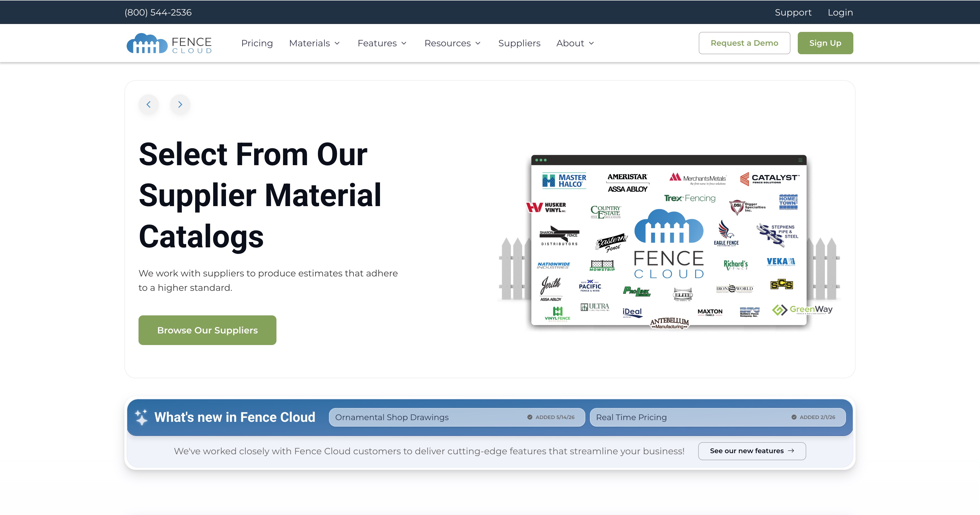The image size is (980, 515).
Task: Click the Fence Cloud logo in header
Action: pos(169,43)
